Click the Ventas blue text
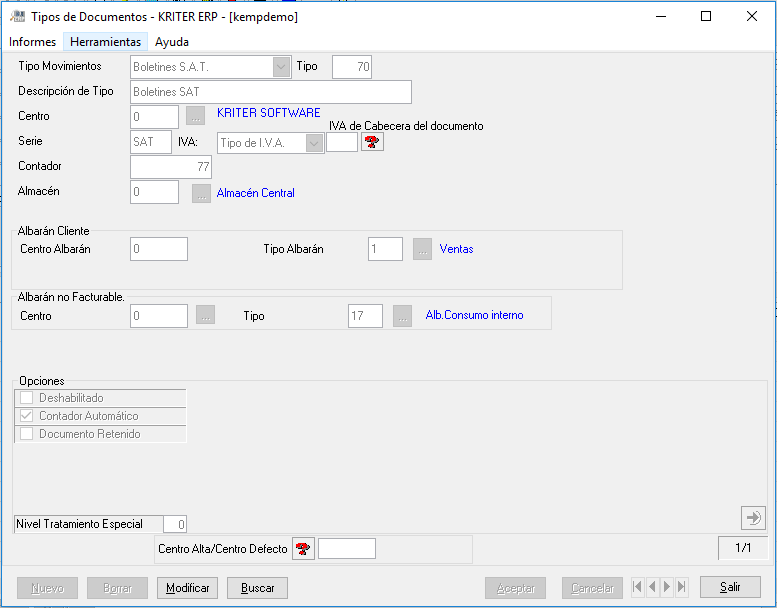 click(456, 249)
